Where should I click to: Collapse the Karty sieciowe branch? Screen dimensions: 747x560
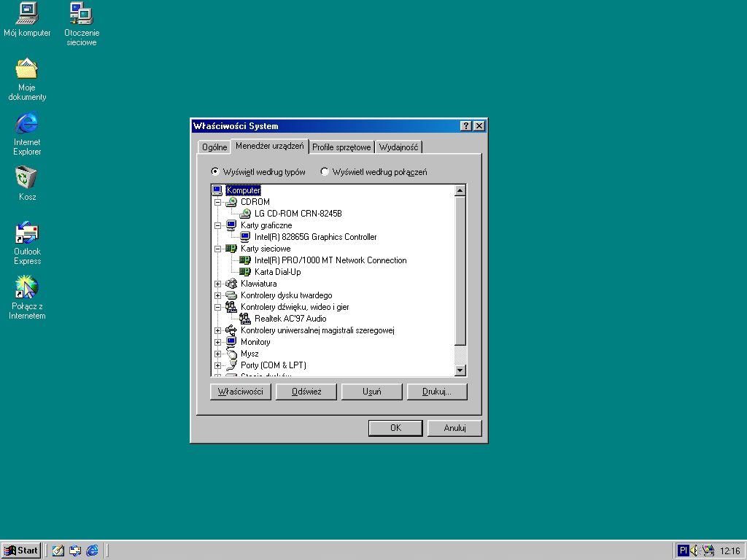[217, 249]
